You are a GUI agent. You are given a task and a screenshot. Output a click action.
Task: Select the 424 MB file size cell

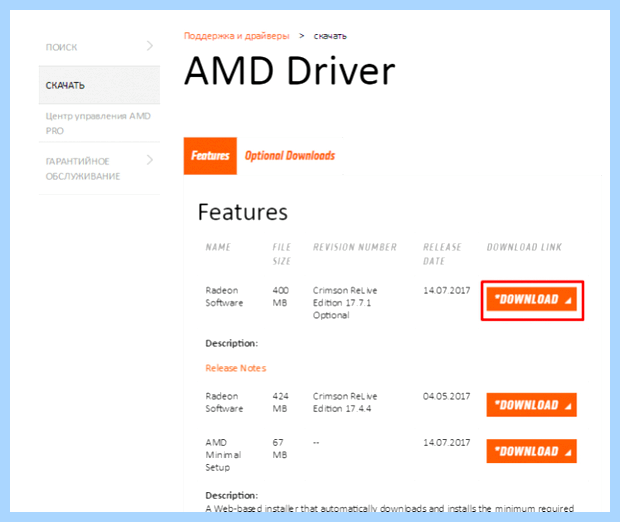tap(281, 403)
